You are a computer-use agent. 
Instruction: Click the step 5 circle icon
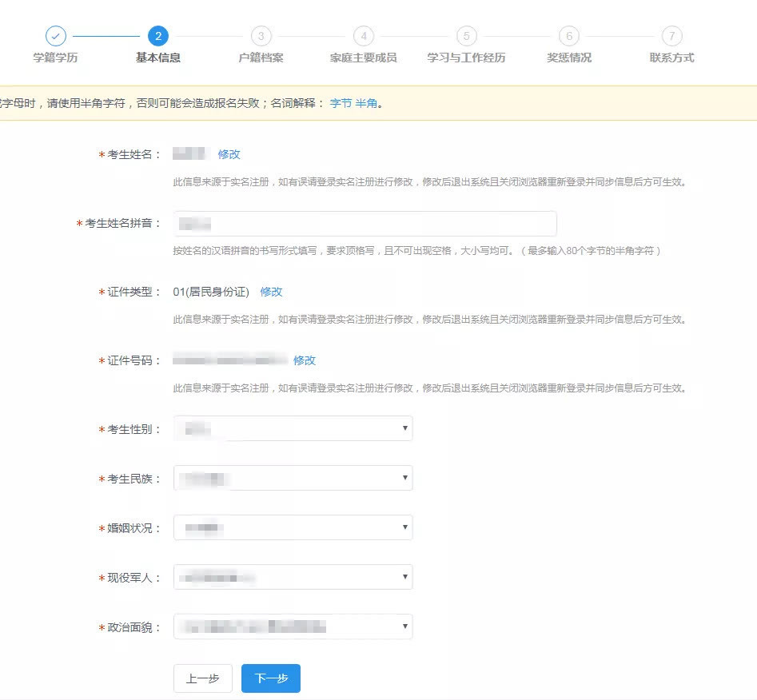pyautogui.click(x=466, y=36)
